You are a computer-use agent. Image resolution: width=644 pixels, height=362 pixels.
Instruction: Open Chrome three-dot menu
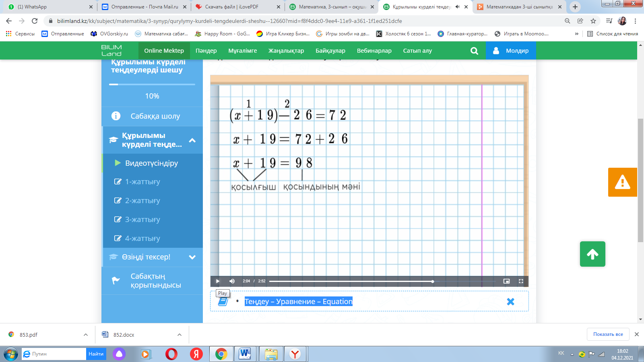click(x=636, y=21)
